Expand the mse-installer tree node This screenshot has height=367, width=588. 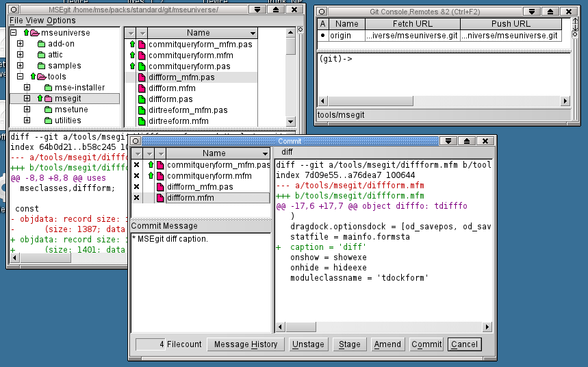pos(27,88)
